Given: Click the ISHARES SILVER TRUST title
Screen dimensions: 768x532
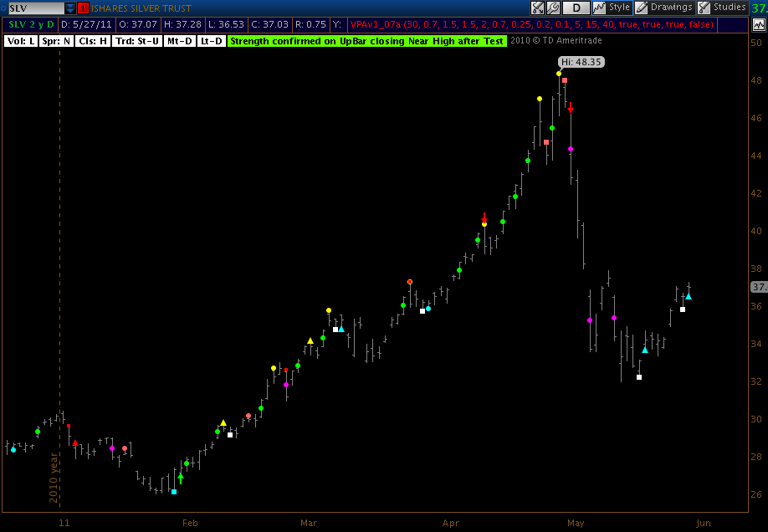Looking at the screenshot, I should pyautogui.click(x=141, y=8).
